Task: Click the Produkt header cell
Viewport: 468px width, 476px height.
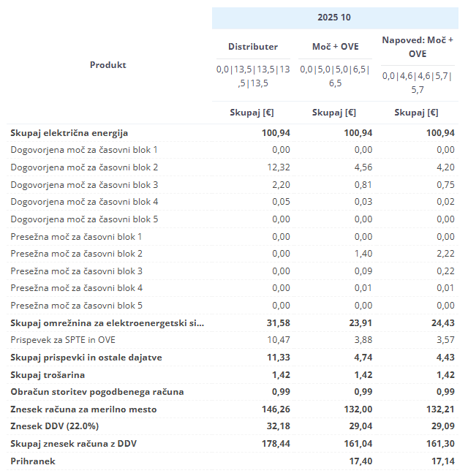Action: [108, 65]
